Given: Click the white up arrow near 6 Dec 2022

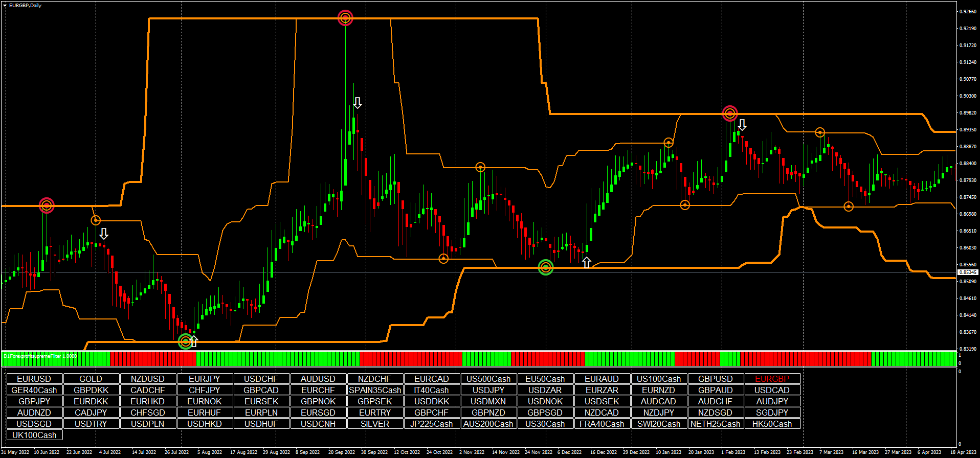Looking at the screenshot, I should point(587,263).
